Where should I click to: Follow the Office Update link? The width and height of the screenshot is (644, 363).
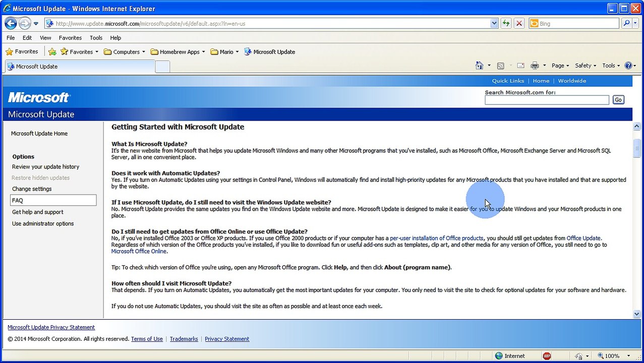pos(583,238)
